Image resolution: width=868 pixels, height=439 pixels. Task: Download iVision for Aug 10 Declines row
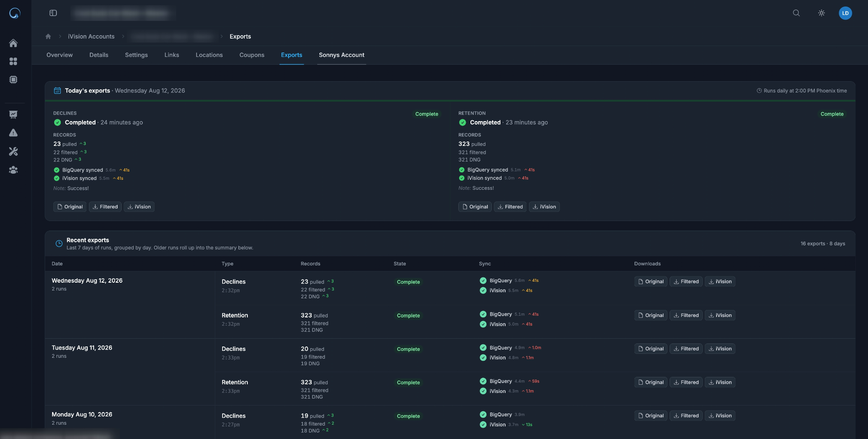[720, 416]
